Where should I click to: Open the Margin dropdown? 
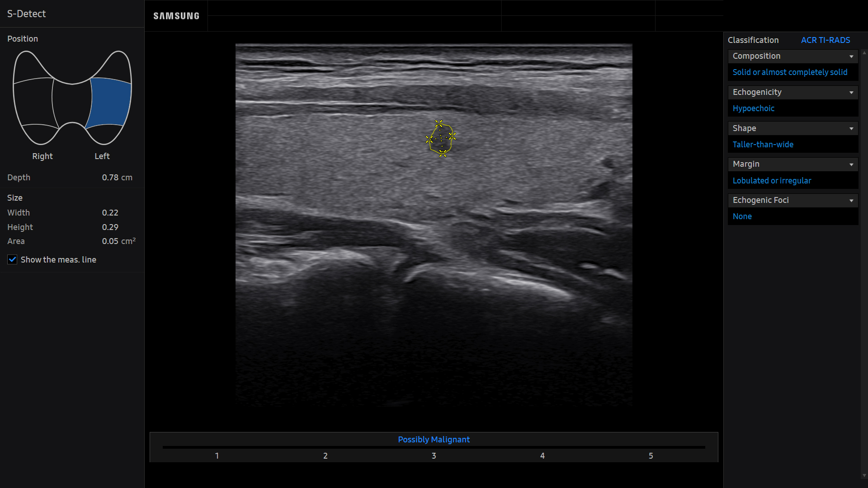tap(793, 164)
